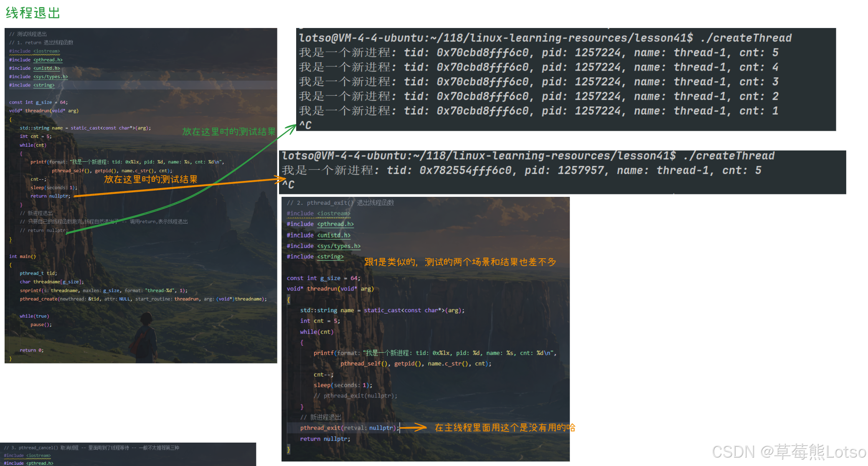Click the CSDN @草莓熊Lotso watermark
Screen dimensions: 868x466
pos(789,452)
